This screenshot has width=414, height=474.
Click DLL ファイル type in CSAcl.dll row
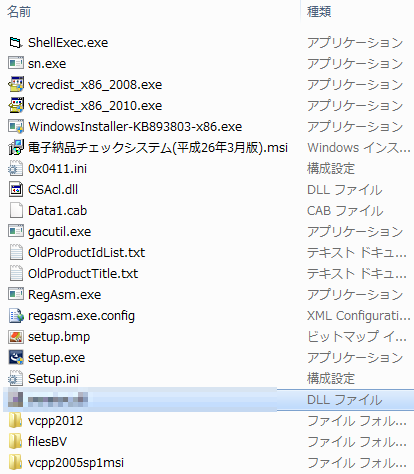click(x=344, y=190)
